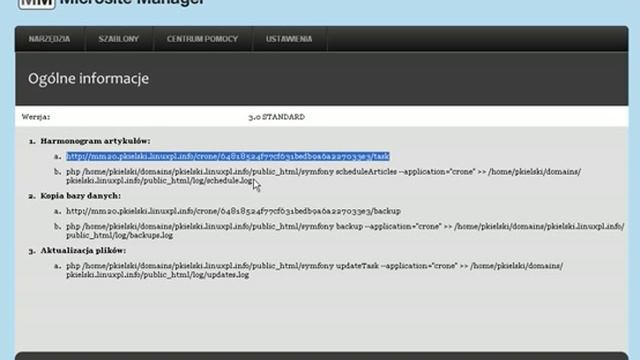Click the Ogólne informacje page title
The width and height of the screenshot is (640, 360).
(89, 78)
